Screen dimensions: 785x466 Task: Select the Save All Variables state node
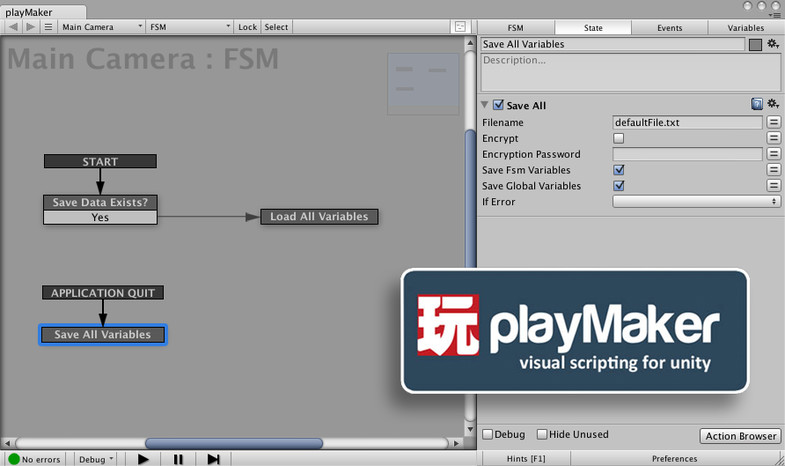[x=103, y=334]
